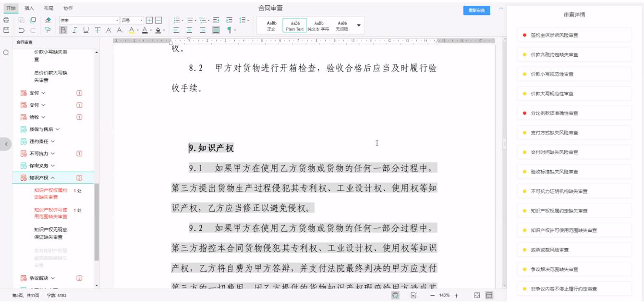Apply the font color A swatch
Screen dimensions: 644x302
145,30
